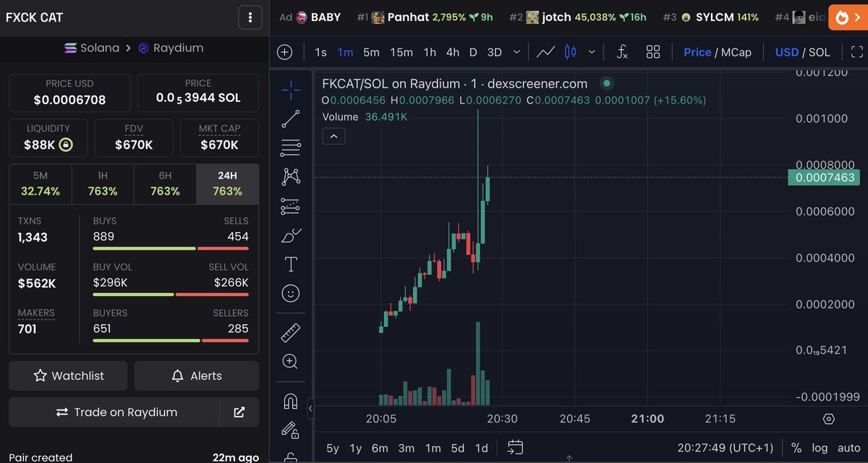
Task: Select the 24H stats tab
Action: point(227,184)
